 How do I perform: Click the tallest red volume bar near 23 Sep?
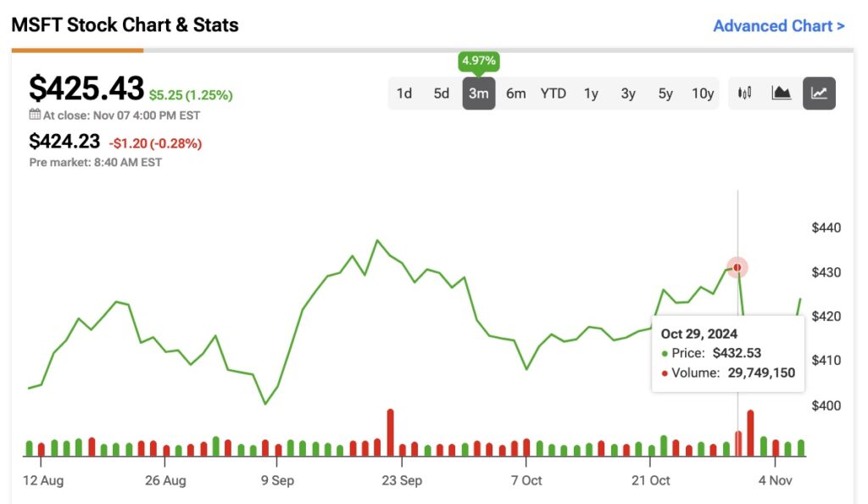pos(390,433)
